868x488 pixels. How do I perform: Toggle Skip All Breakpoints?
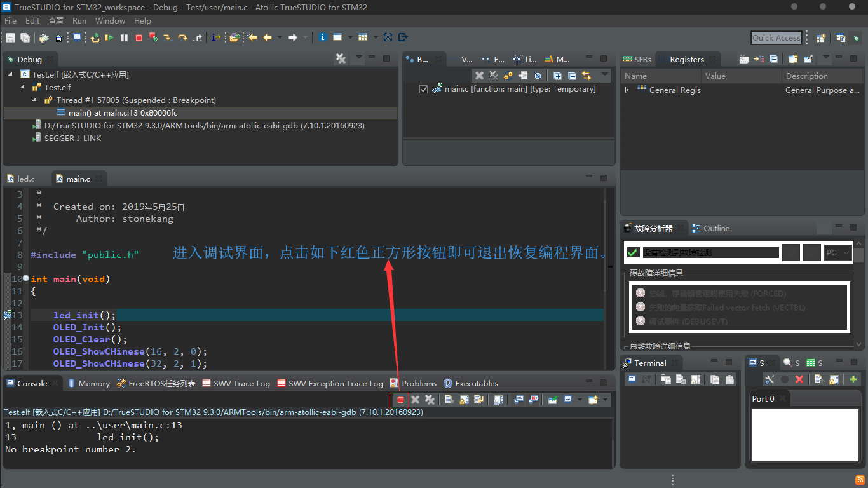click(537, 76)
